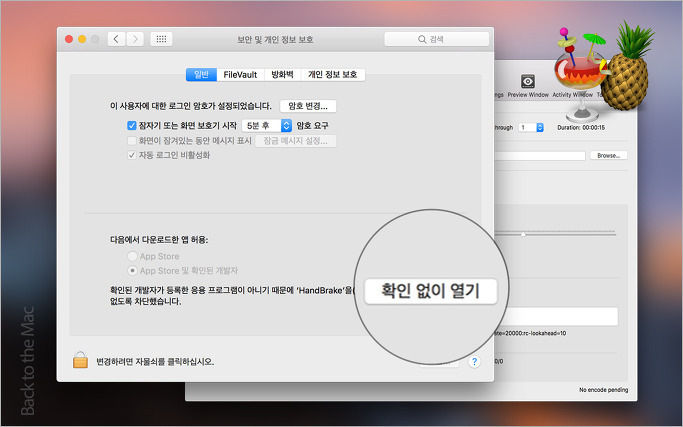683x427 pixels.
Task: Switch to the 일반 tab
Action: coord(201,75)
